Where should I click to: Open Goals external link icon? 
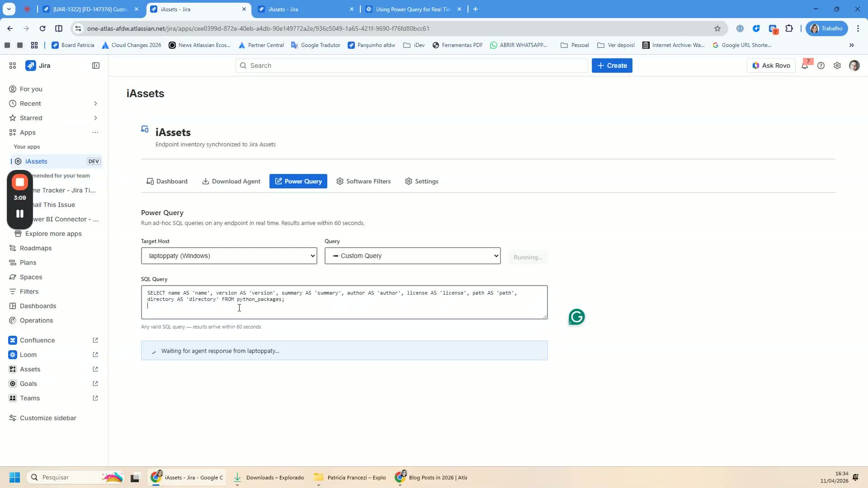coord(95,384)
